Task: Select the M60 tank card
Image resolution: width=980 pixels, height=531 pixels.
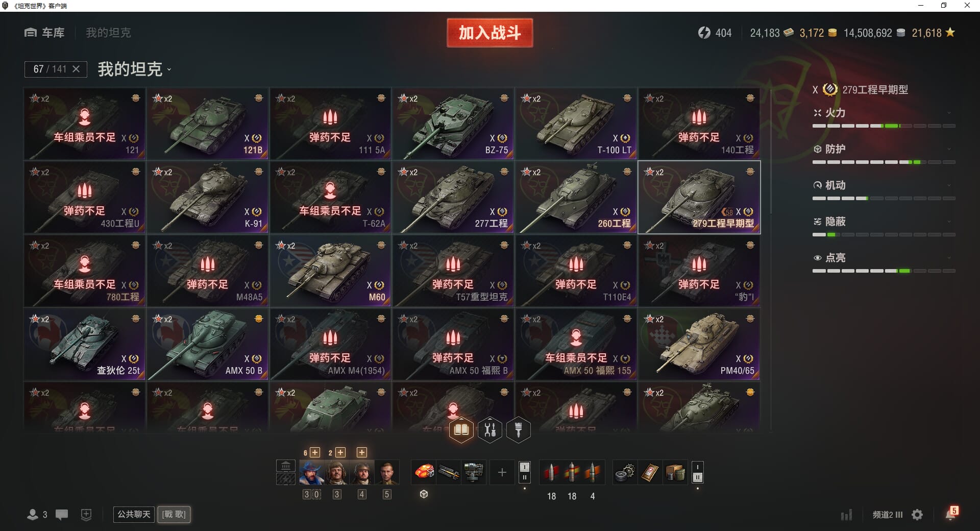Action: point(330,271)
